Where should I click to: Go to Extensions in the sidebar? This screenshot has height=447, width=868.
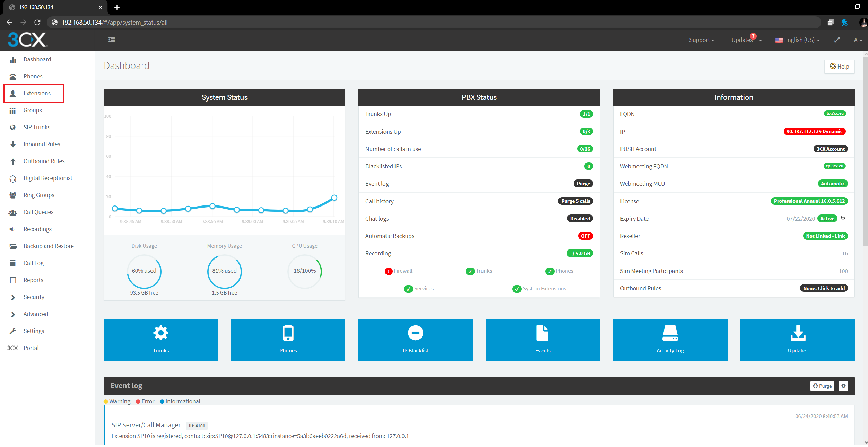coord(37,93)
